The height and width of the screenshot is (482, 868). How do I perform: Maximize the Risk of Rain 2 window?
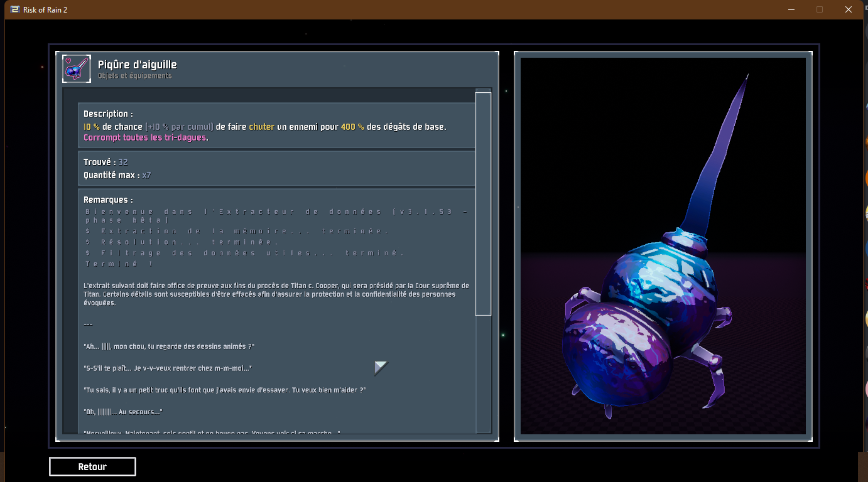(x=819, y=9)
